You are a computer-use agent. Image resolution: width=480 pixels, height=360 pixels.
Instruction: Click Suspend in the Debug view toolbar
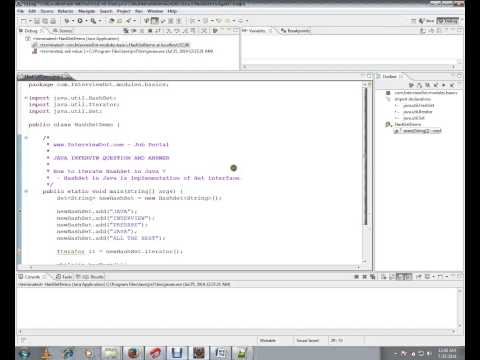pyautogui.click(x=142, y=31)
